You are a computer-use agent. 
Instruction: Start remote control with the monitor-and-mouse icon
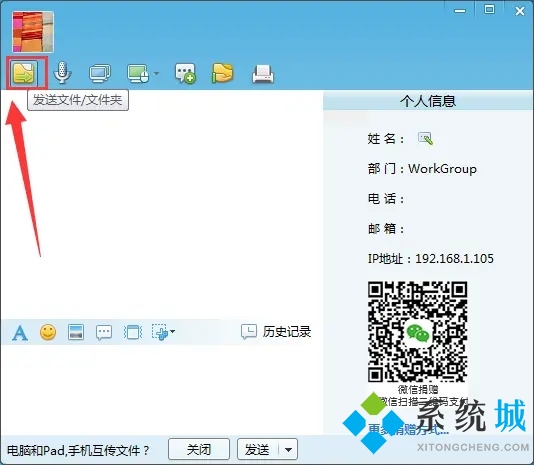[x=138, y=74]
